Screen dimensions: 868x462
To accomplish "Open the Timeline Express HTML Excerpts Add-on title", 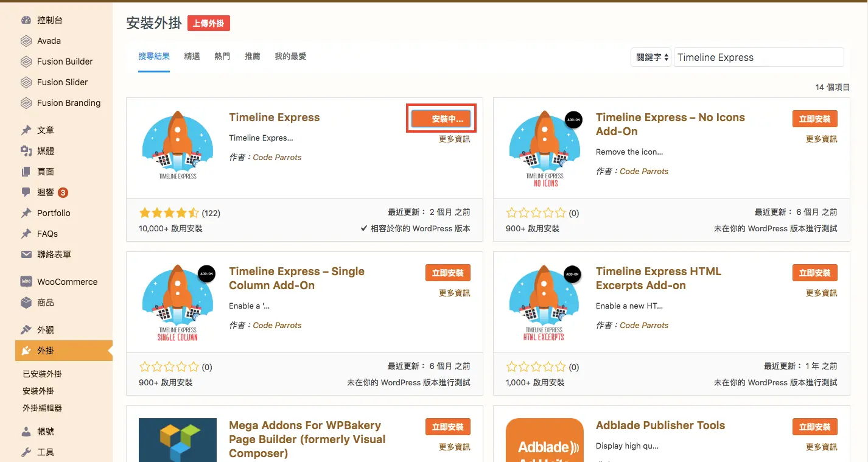I will pos(659,279).
